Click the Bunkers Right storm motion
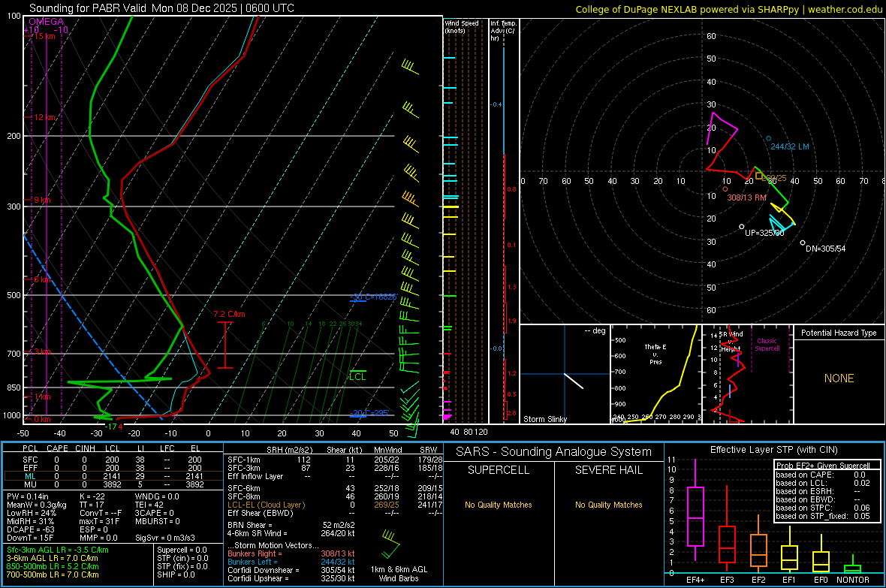 (x=291, y=553)
